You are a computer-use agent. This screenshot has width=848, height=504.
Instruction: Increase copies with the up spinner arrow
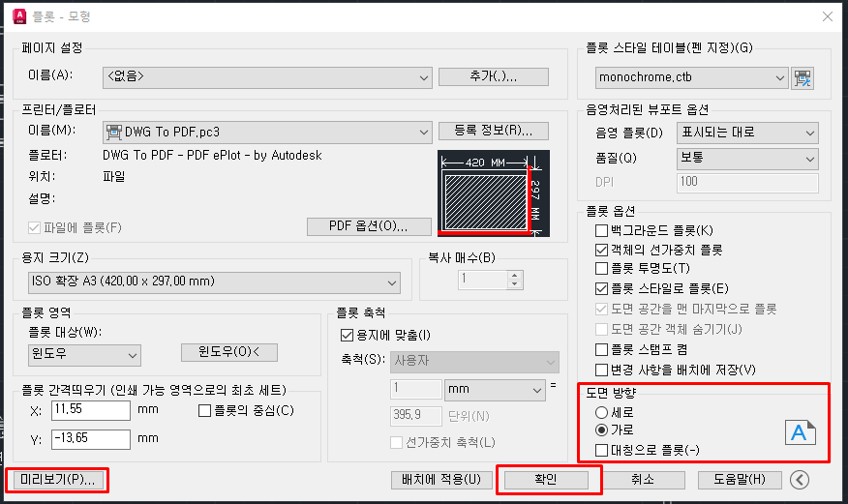[515, 275]
